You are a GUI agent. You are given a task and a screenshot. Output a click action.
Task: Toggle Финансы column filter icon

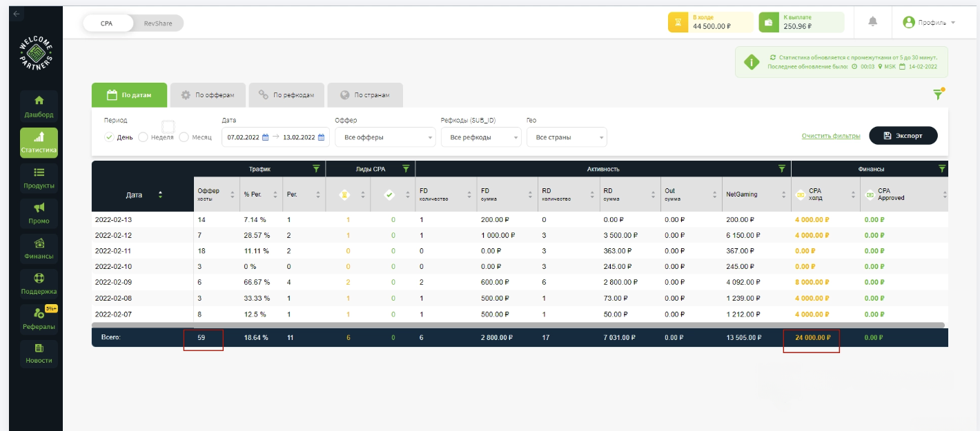point(942,168)
